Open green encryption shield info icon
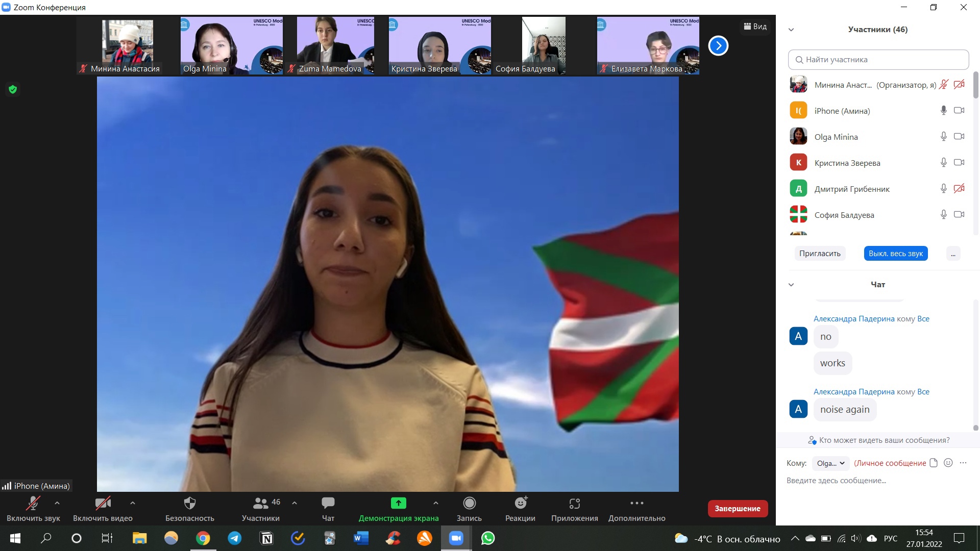The image size is (980, 551). [x=13, y=89]
